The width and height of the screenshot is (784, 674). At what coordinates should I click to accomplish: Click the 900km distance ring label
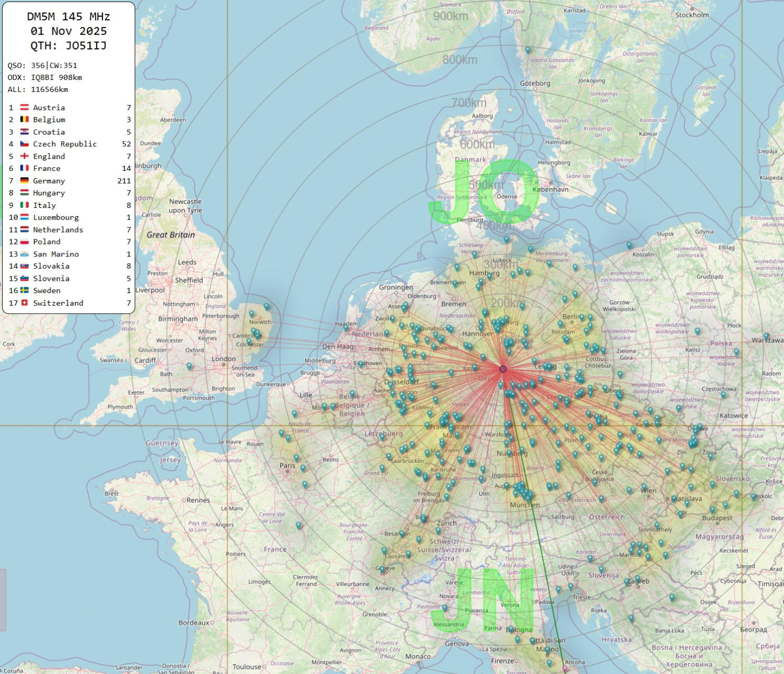tap(451, 16)
